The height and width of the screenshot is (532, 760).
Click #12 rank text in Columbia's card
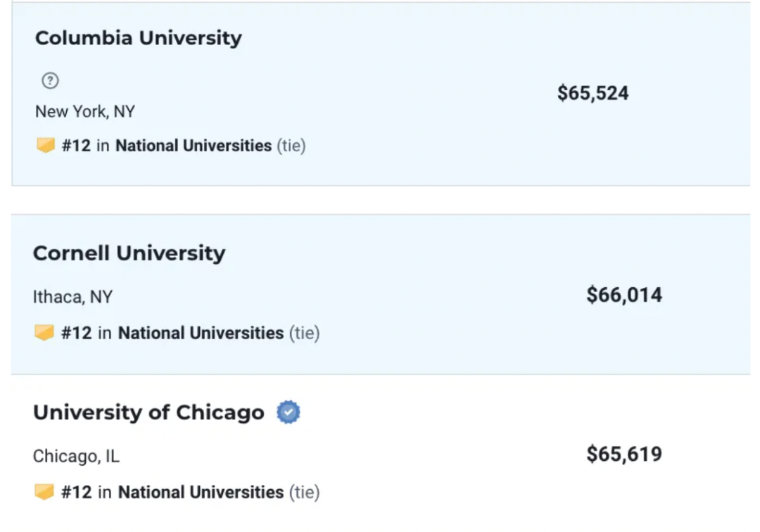(76, 146)
